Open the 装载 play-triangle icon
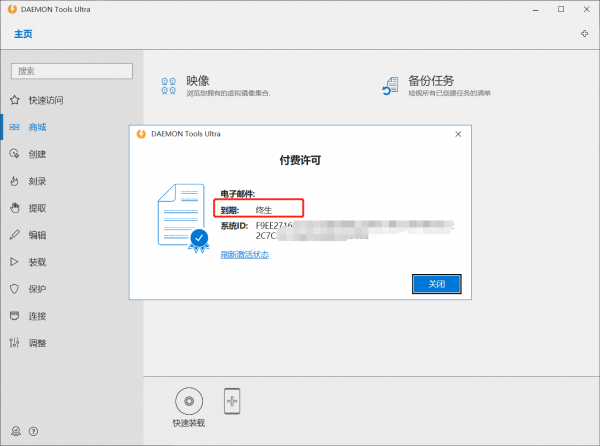This screenshot has height=446, width=600. pyautogui.click(x=14, y=262)
